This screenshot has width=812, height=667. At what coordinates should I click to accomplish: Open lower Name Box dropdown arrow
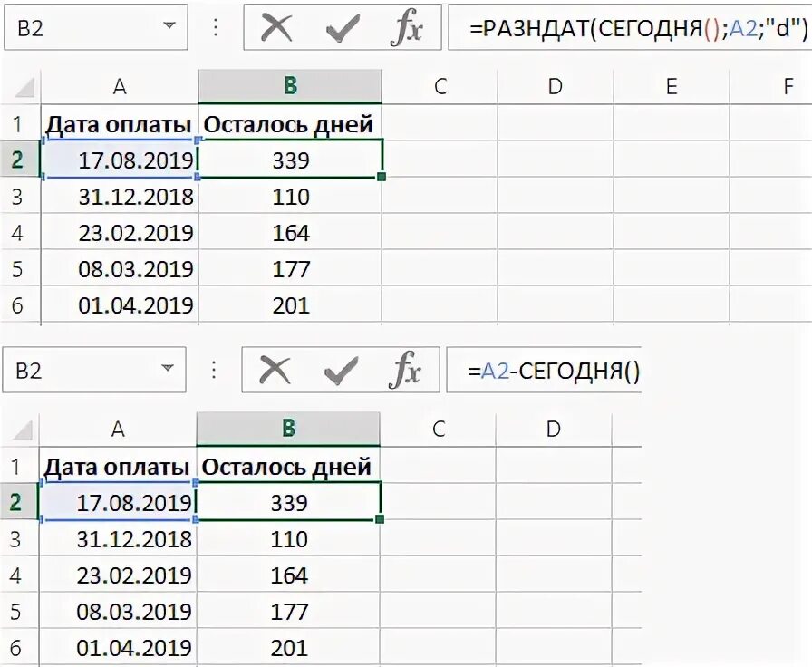[168, 368]
